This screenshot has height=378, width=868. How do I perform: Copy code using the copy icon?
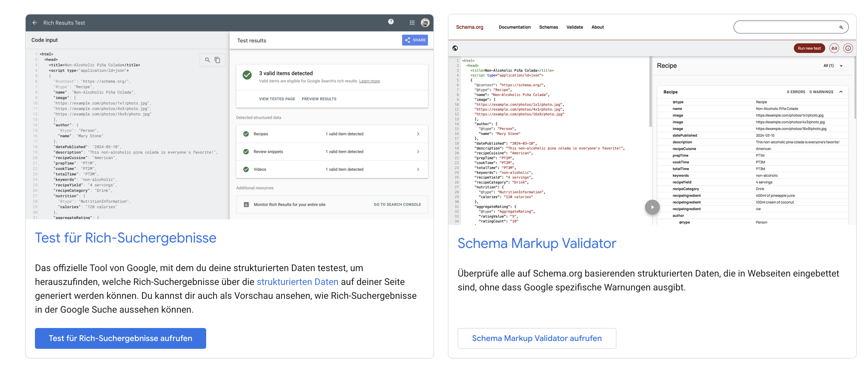coord(217,60)
